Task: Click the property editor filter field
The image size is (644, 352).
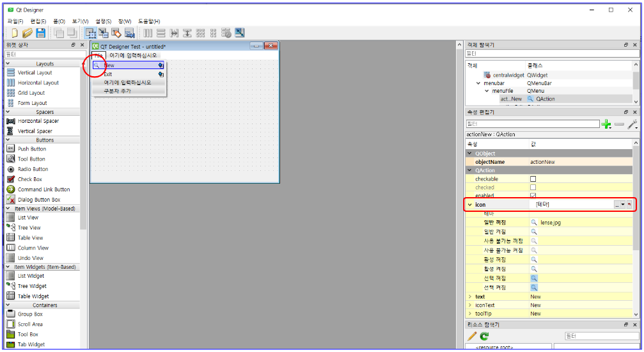Action: pyautogui.click(x=533, y=124)
